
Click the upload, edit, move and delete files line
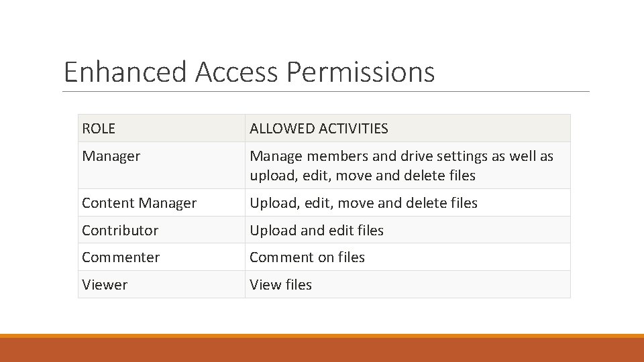(x=362, y=175)
